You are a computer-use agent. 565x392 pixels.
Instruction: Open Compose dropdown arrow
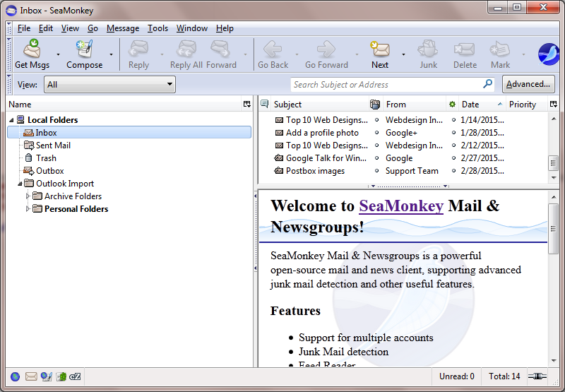coord(111,54)
